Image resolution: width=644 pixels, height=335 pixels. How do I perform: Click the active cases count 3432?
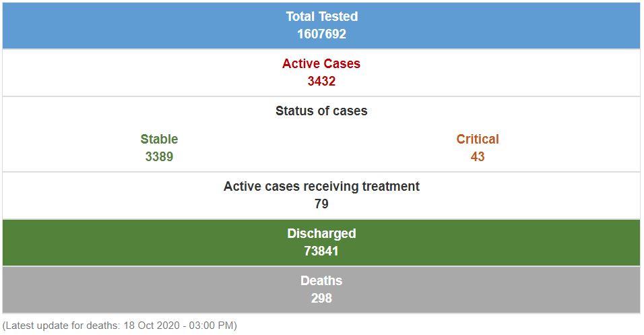point(321,82)
